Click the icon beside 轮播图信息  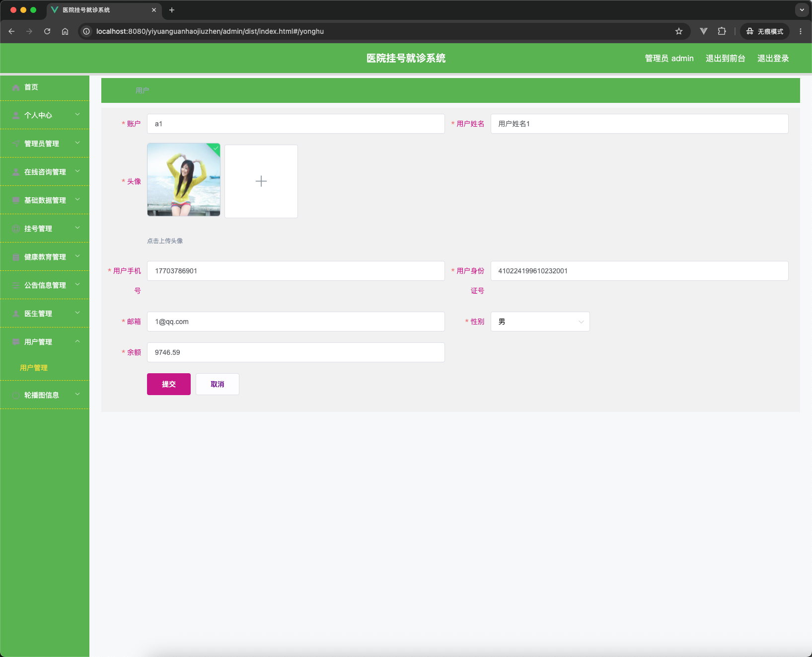coord(16,395)
